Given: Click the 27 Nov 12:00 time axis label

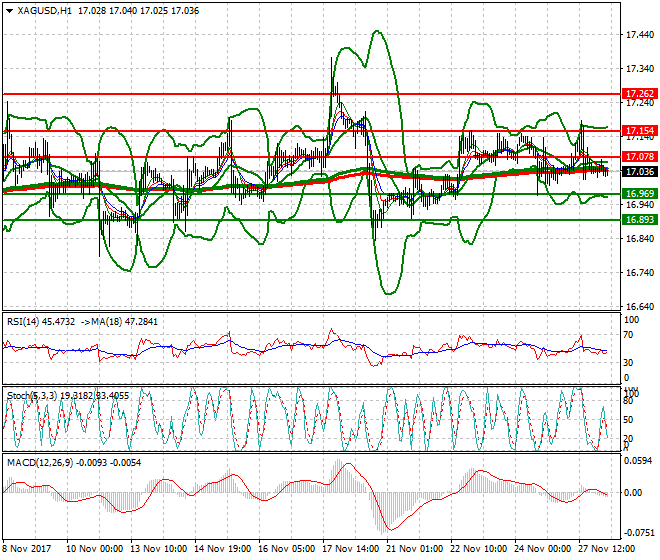Looking at the screenshot, I should 600,549.
